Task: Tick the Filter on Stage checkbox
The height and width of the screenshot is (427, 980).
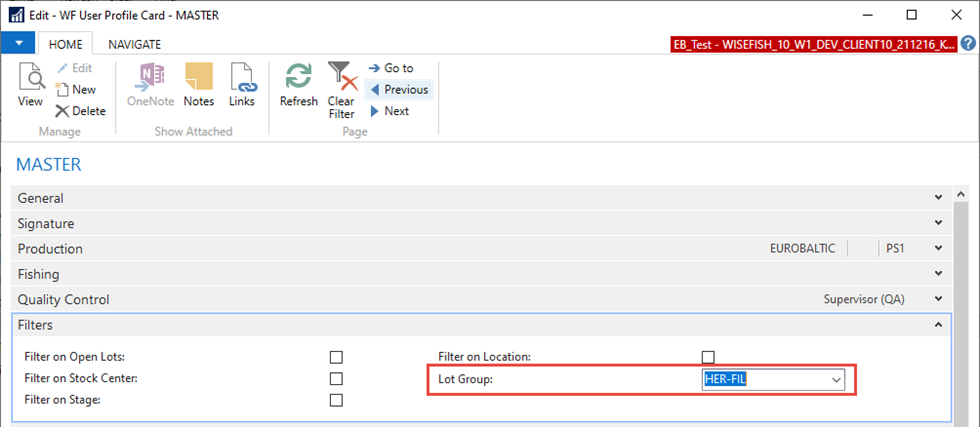Action: pyautogui.click(x=336, y=400)
